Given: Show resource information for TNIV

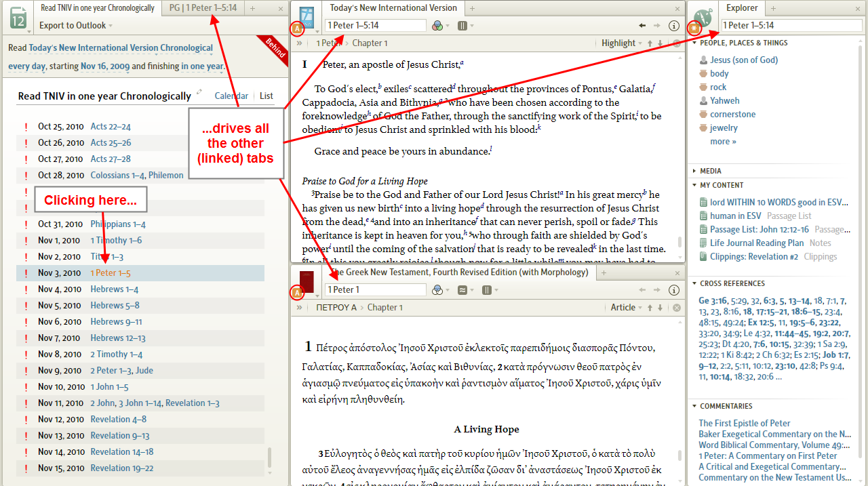Looking at the screenshot, I should pyautogui.click(x=674, y=26).
